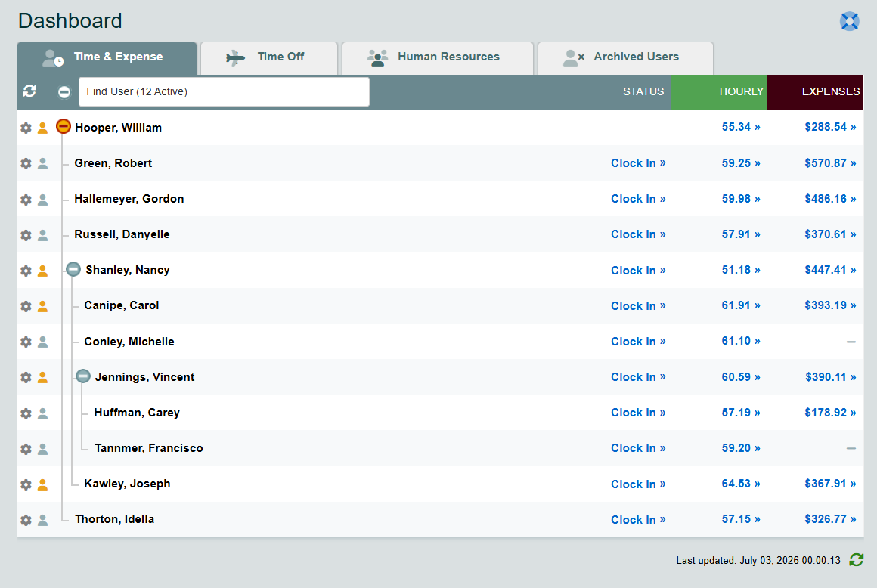Screen dimensions: 877x588
Task: Refresh the user list in the toolbar
Action: [x=29, y=91]
